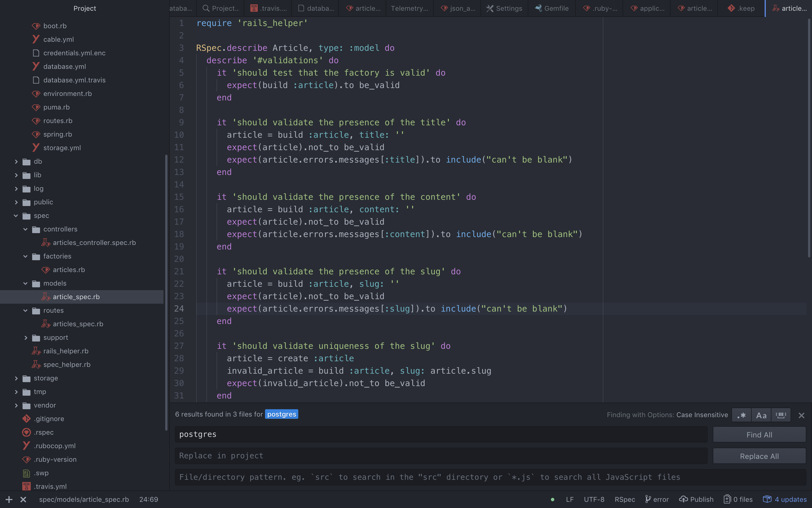This screenshot has width=812, height=508.
Task: Click the Find All button
Action: (759, 435)
